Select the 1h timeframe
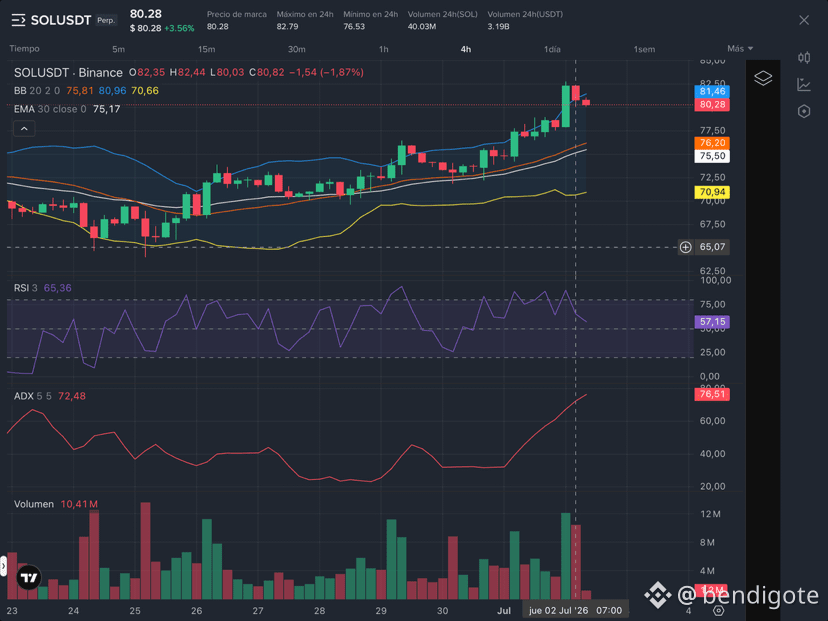 [384, 49]
